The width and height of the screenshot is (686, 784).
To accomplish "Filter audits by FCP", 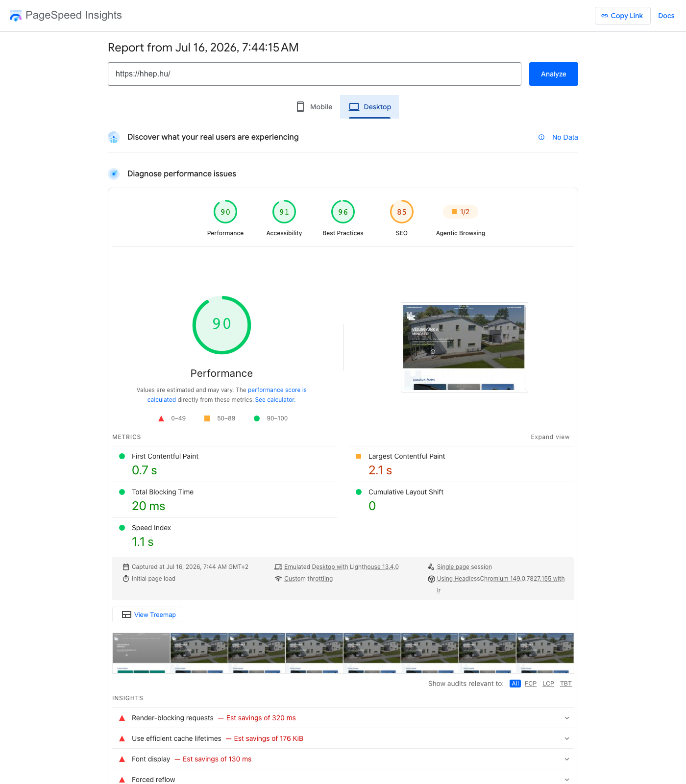I will coord(531,684).
